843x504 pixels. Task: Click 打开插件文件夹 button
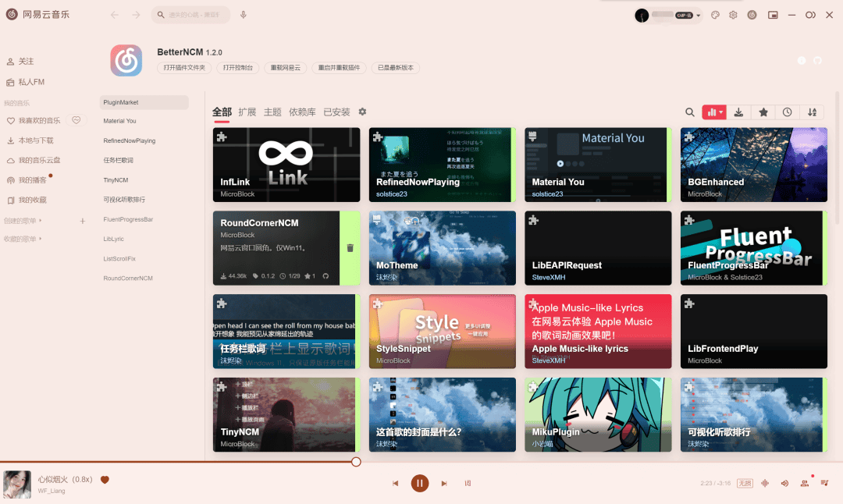(x=184, y=68)
